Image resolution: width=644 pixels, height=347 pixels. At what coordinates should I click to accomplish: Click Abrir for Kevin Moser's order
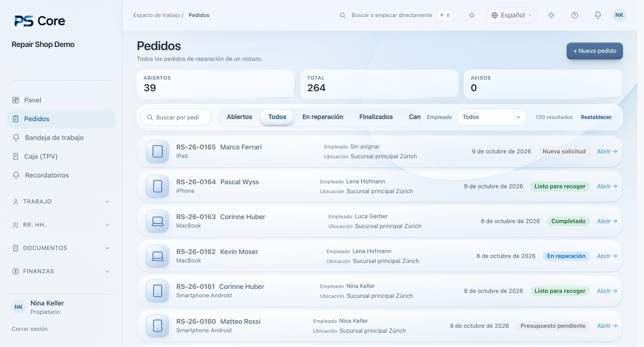coord(607,256)
